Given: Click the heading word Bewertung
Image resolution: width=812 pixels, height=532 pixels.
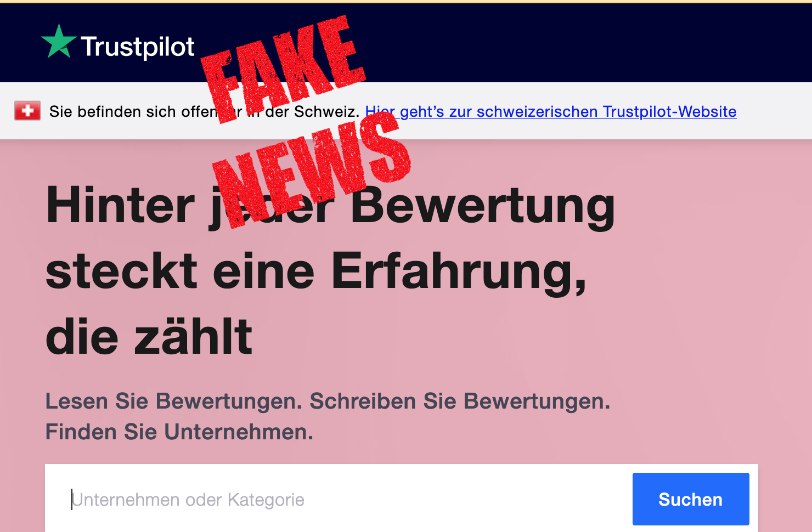Looking at the screenshot, I should [x=483, y=207].
